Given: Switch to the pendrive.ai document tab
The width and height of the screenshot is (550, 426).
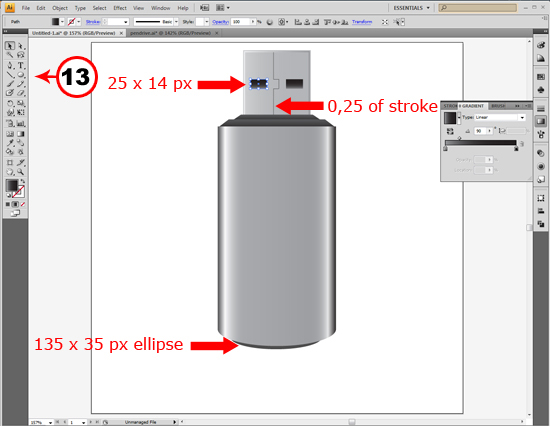Looking at the screenshot, I should point(170,33).
